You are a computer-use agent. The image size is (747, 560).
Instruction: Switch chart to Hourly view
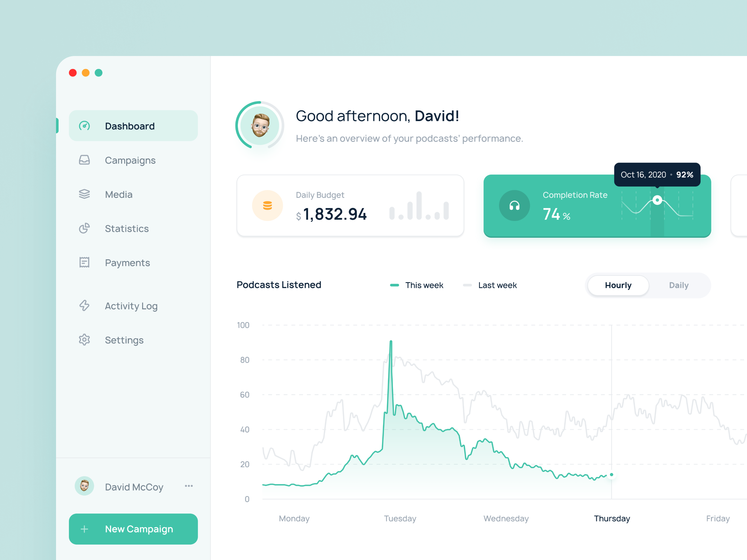618,285
